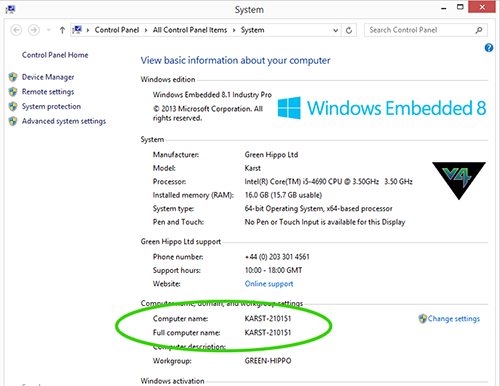Screen dimensions: 500x386
Task: Click the Forward navigation arrow
Action: click(x=34, y=30)
